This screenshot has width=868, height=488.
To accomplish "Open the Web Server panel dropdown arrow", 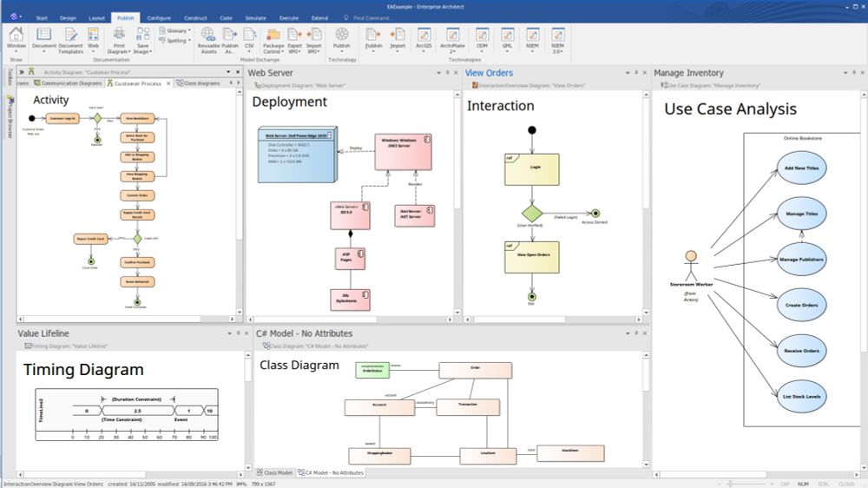I will [438, 73].
